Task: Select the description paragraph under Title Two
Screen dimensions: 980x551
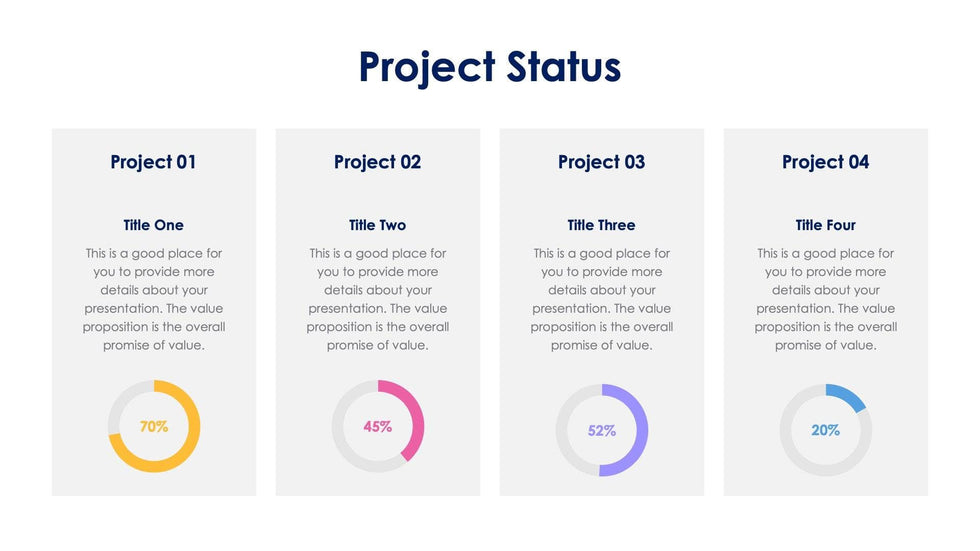Action: pos(377,299)
